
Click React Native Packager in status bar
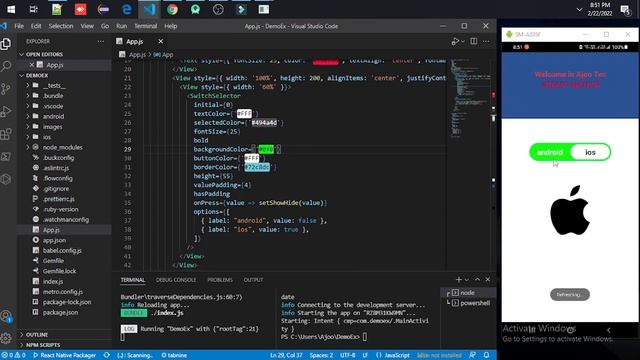click(x=64, y=355)
